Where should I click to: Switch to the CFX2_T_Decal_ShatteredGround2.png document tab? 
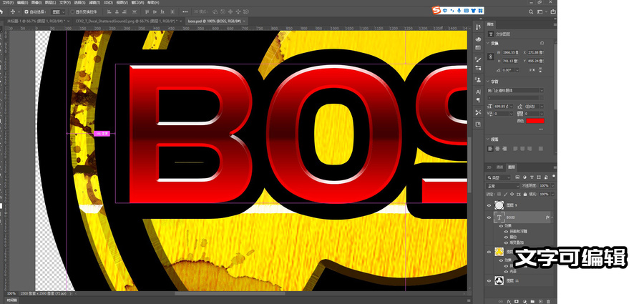tap(127, 21)
